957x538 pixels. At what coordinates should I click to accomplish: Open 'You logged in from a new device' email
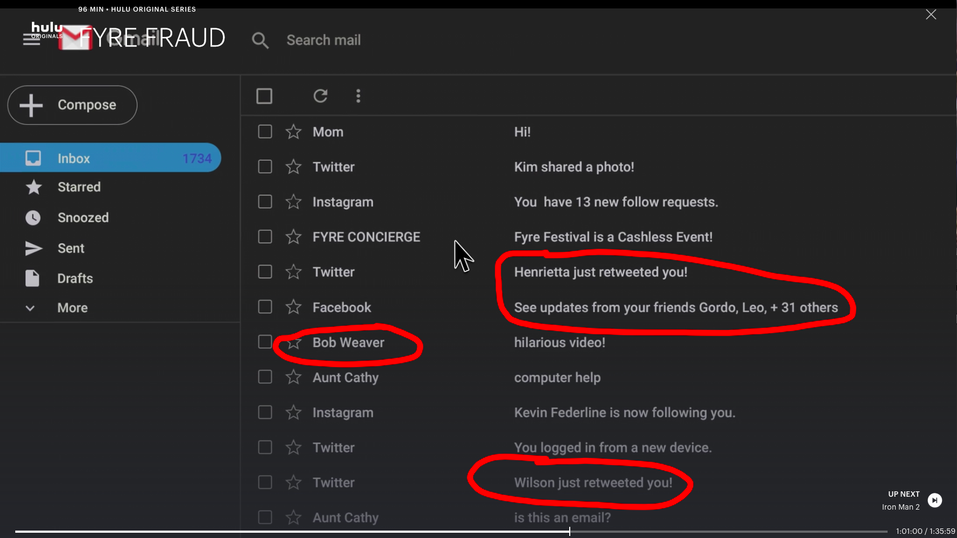(613, 448)
